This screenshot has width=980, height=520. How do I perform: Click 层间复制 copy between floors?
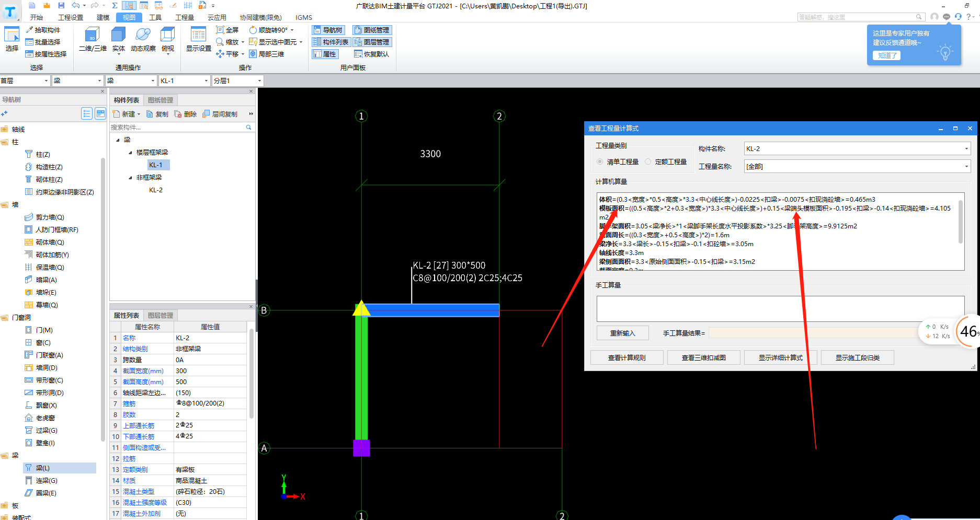[220, 114]
